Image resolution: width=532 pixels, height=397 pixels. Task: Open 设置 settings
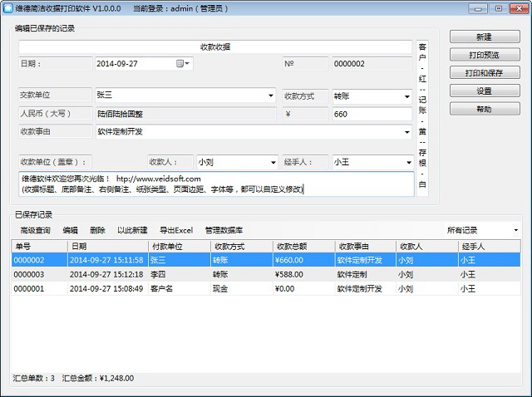tap(484, 91)
